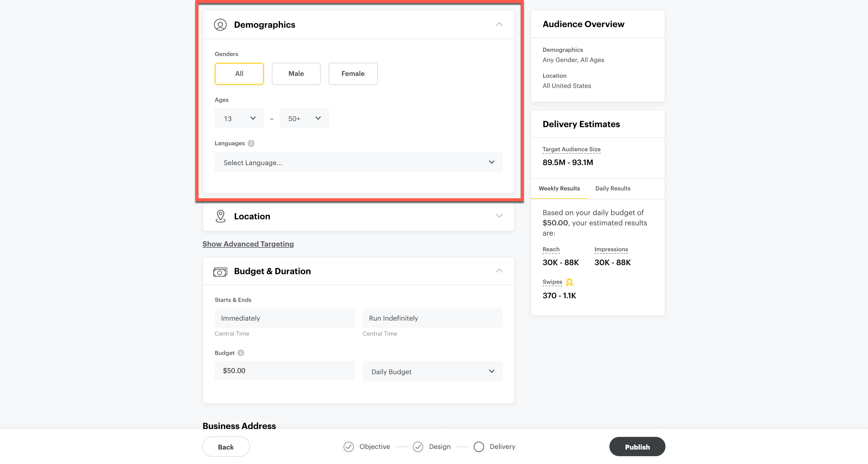Click the $50.00 budget input field
This screenshot has height=464, width=868.
285,371
